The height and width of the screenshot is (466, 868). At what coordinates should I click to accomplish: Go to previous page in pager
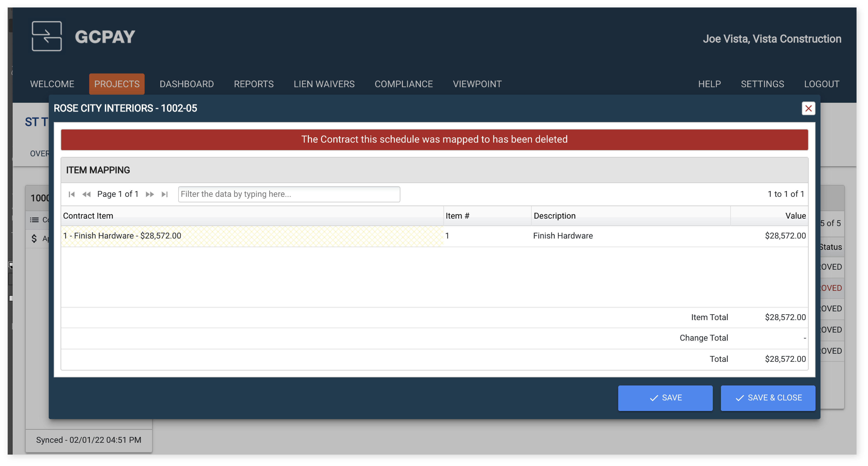pos(86,194)
